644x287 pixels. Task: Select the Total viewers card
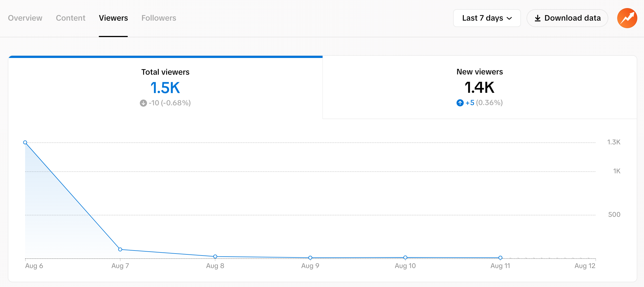(x=165, y=86)
